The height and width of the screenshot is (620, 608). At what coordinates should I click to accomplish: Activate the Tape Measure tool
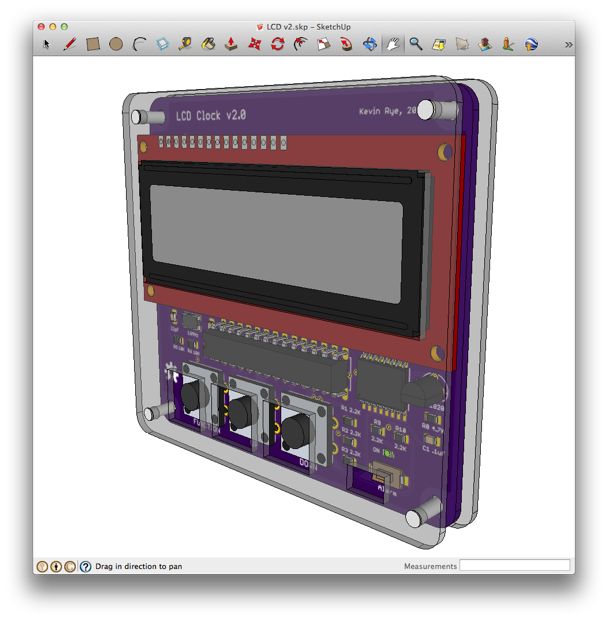pos(185,44)
